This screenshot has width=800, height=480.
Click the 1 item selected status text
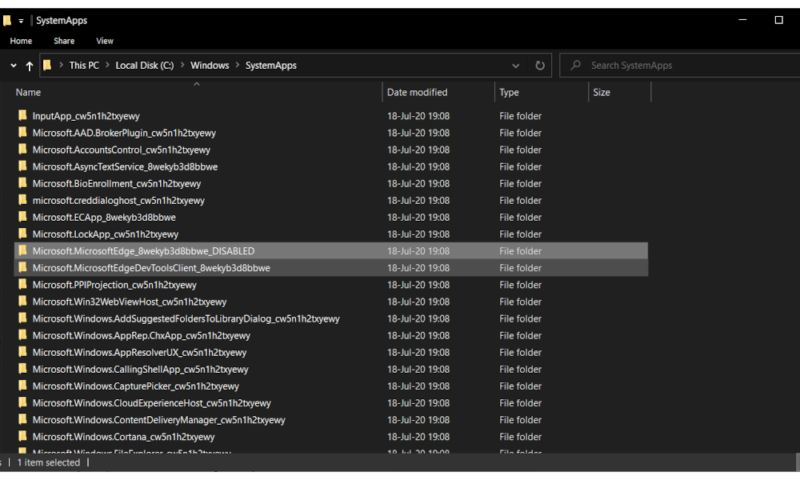(48, 463)
